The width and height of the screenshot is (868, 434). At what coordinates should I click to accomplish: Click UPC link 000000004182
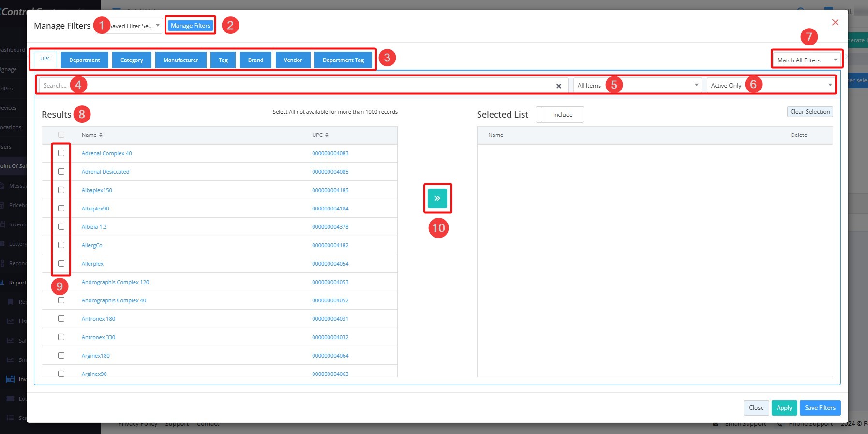pos(330,245)
